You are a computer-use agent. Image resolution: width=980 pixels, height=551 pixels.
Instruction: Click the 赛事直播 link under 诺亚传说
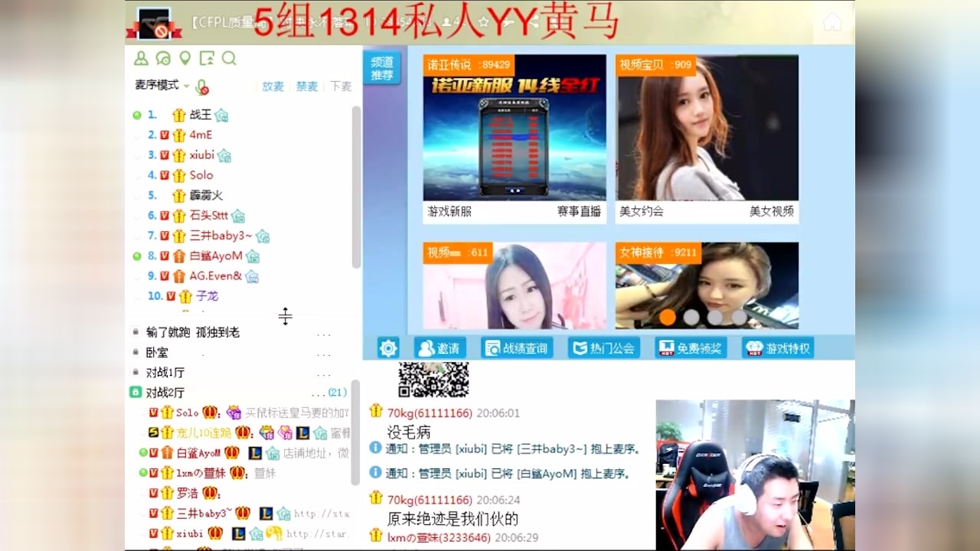(579, 212)
